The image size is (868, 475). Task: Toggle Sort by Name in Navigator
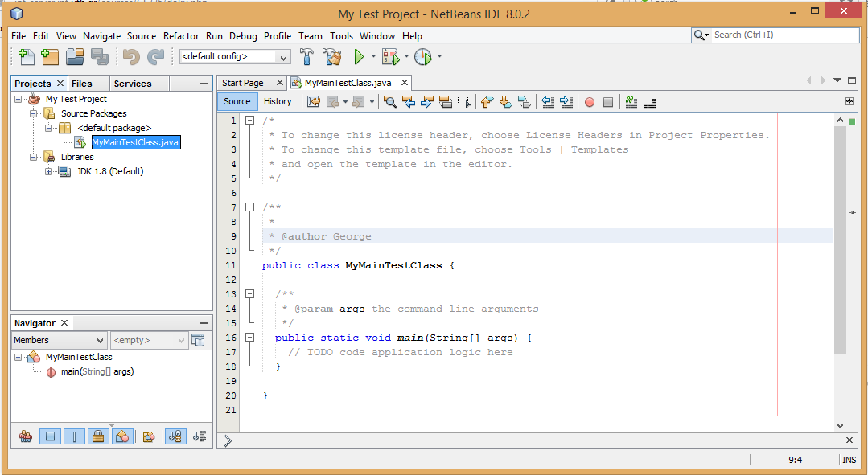(x=175, y=436)
